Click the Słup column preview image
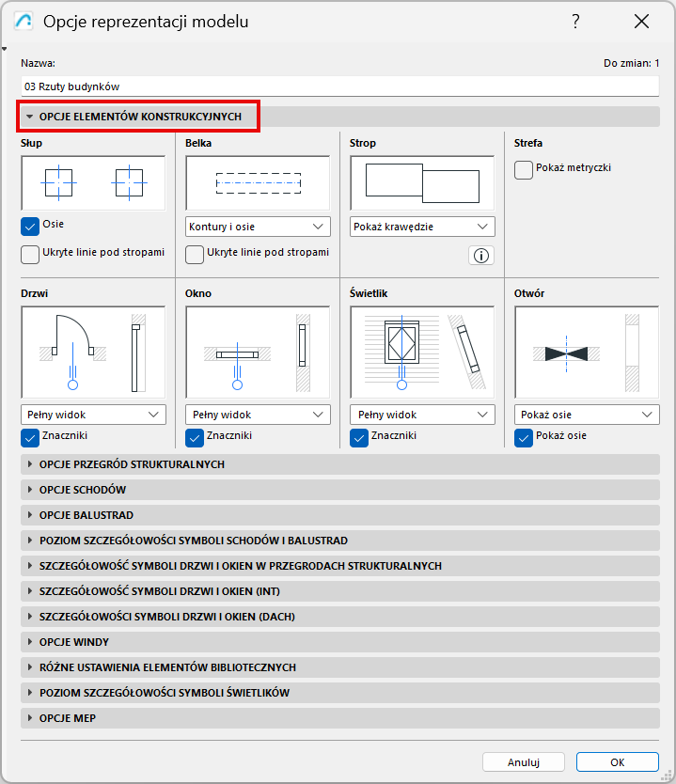The width and height of the screenshot is (676, 784). click(x=93, y=183)
